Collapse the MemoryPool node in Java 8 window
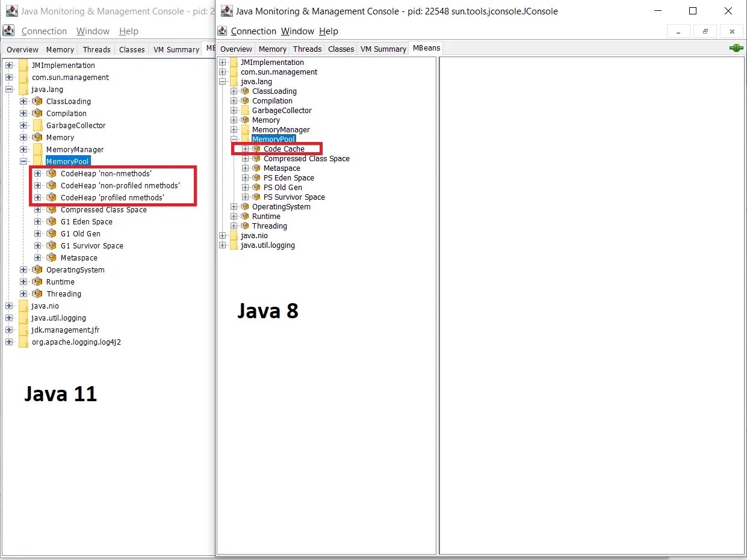Image resolution: width=747 pixels, height=560 pixels. point(234,139)
